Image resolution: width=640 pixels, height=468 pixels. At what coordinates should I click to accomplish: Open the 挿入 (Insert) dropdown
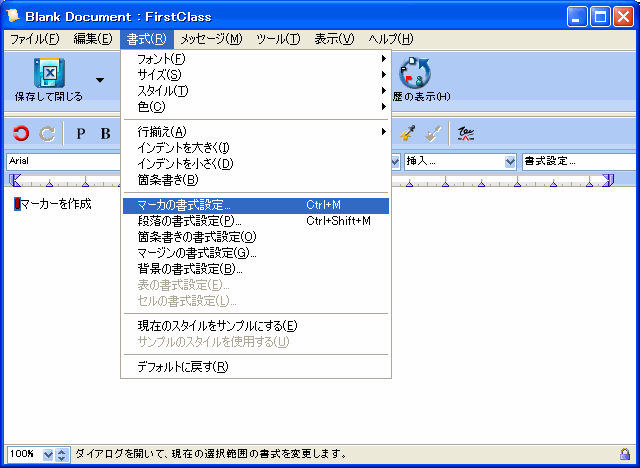tap(510, 161)
